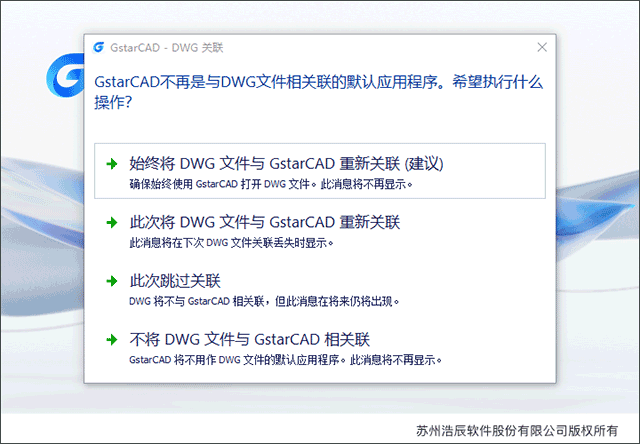
Task: Click green arrow beside 始终将 DWG 文件 option
Action: [112, 164]
